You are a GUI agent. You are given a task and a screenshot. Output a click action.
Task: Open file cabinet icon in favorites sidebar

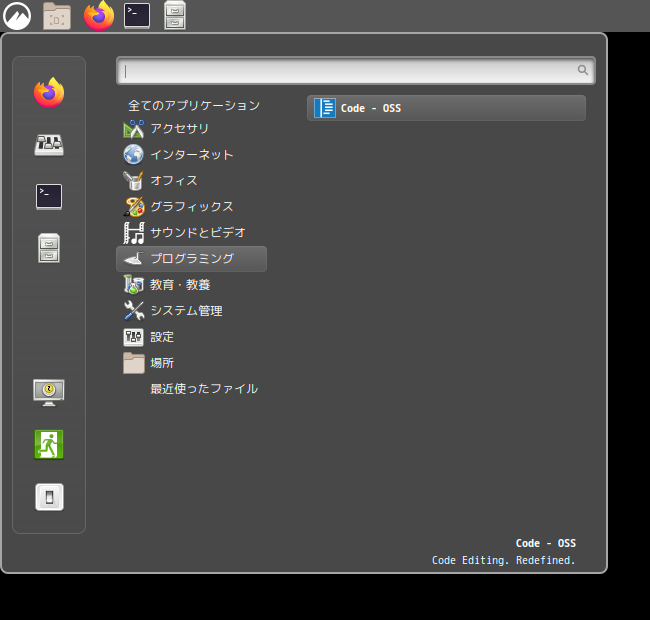(49, 248)
